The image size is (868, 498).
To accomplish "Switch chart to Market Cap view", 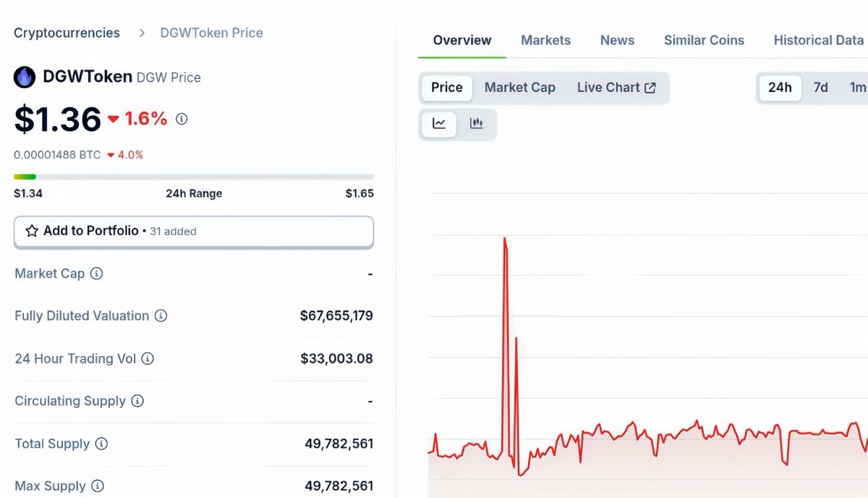I will click(x=520, y=87).
